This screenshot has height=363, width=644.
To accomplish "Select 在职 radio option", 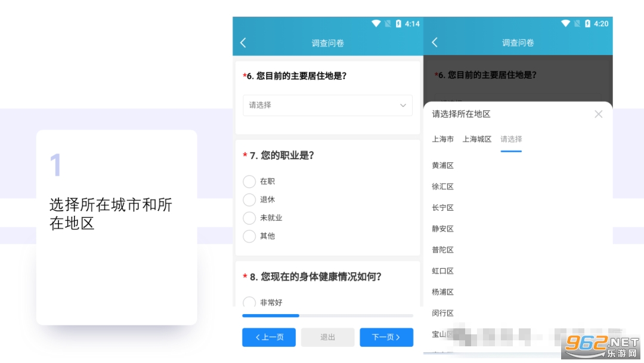I will point(249,181).
